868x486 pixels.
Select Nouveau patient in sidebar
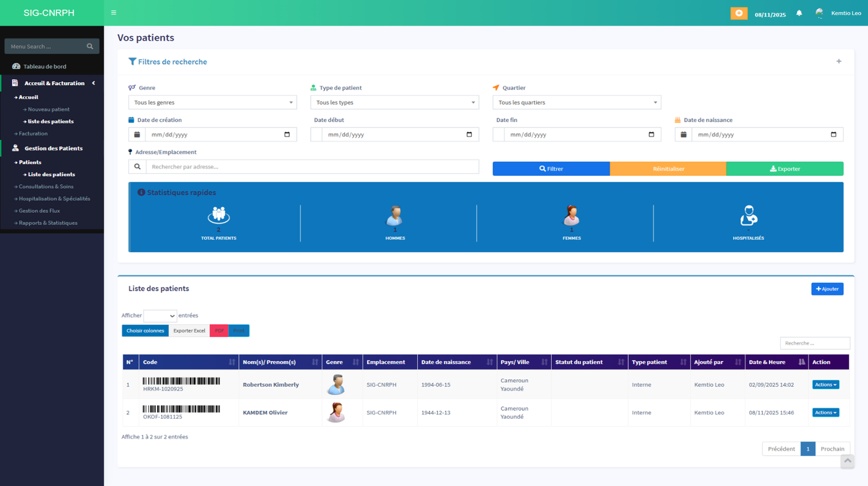point(48,110)
